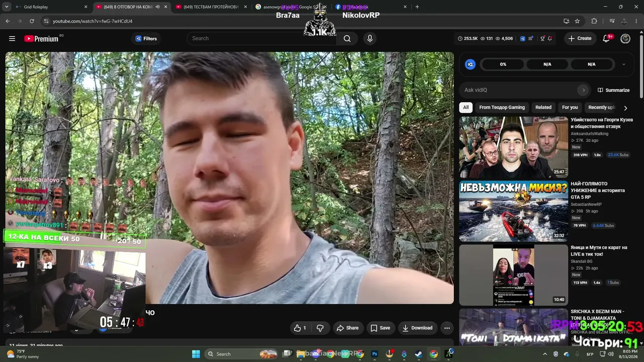
Task: Open the tab search dropdown in Chrome
Action: click(x=7, y=7)
